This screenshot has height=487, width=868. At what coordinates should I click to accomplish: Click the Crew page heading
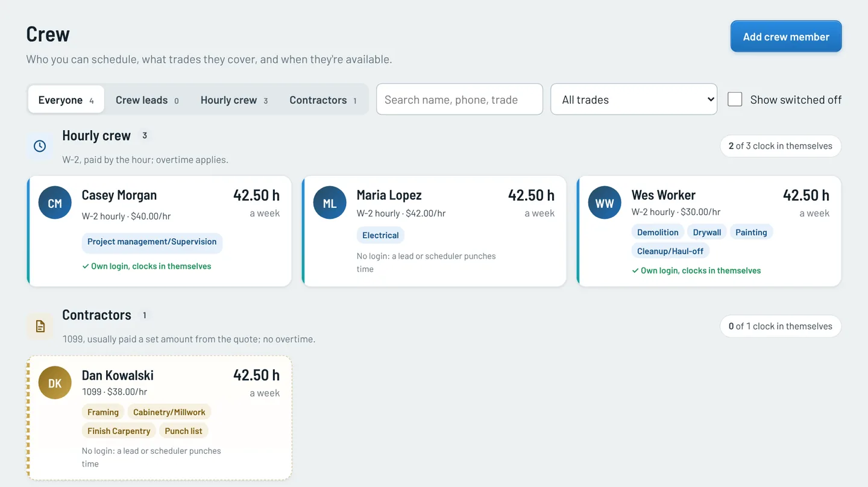48,34
